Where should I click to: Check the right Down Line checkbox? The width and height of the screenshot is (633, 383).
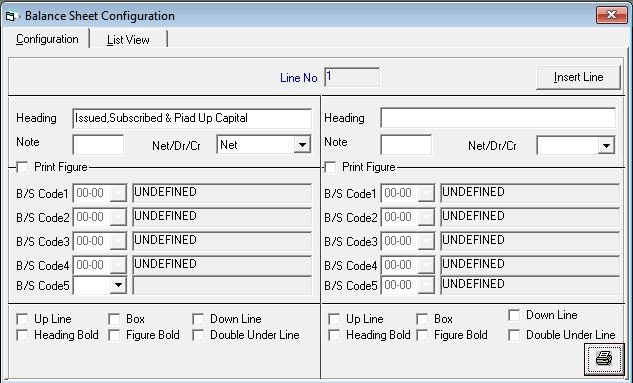coord(514,315)
